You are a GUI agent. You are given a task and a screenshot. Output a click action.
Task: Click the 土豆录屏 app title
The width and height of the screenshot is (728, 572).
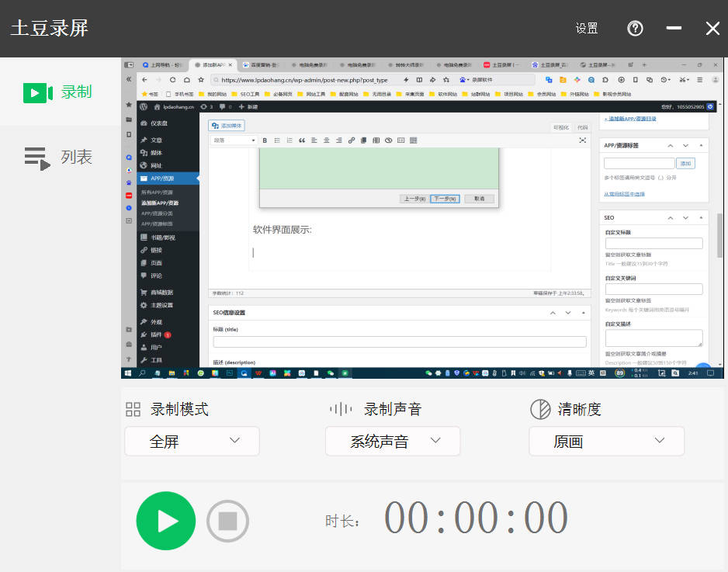point(50,29)
